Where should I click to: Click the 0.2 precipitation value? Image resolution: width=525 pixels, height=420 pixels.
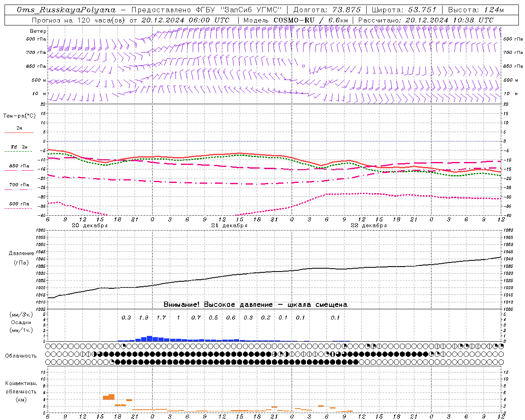click(266, 317)
